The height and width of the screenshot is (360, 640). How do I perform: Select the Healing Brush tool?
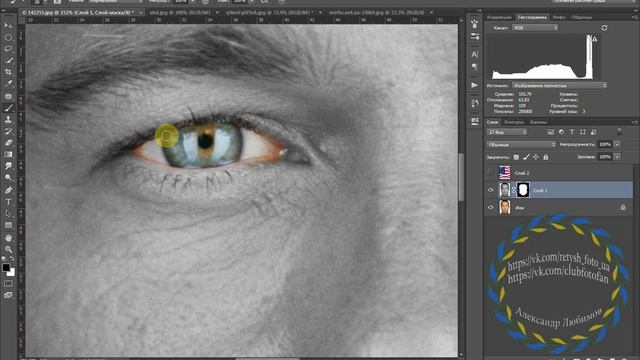coord(8,96)
